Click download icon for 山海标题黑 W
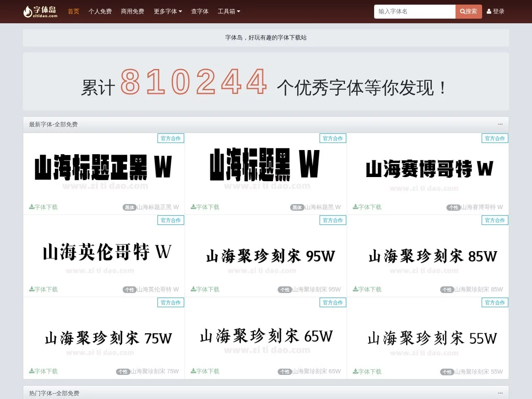Screen dimensions: 532x399 tap(194, 207)
